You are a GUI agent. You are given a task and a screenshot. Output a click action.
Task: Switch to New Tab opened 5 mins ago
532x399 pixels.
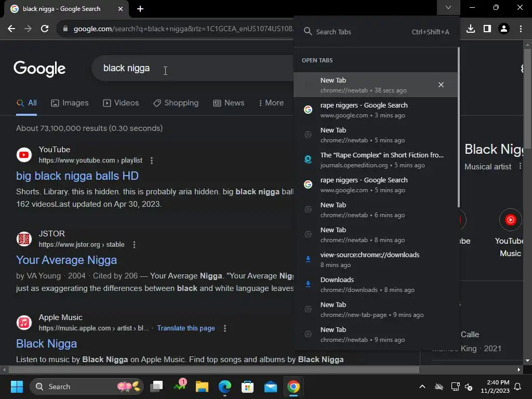[x=376, y=135]
